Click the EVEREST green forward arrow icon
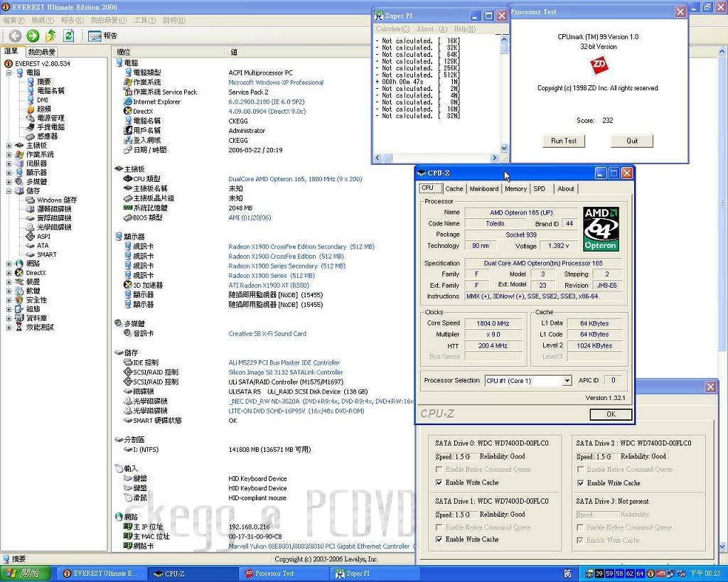Viewport: 728px width, 582px height. (33, 36)
